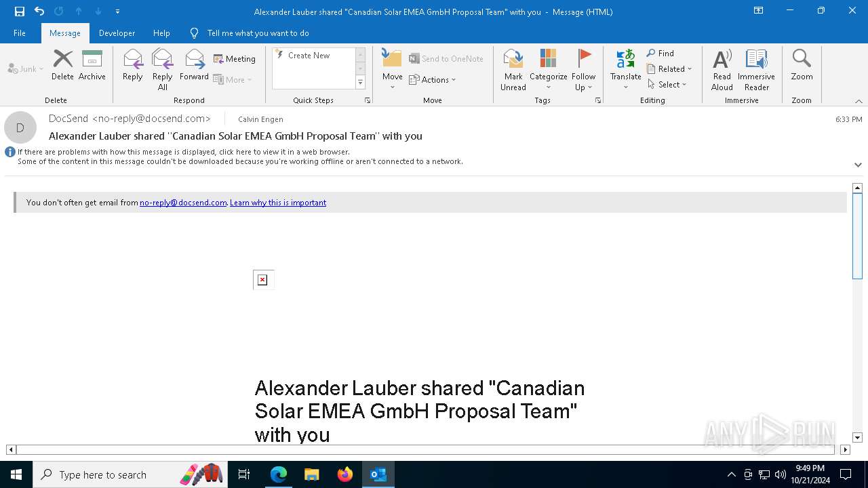Translate the message
The image size is (868, 488).
click(x=625, y=69)
